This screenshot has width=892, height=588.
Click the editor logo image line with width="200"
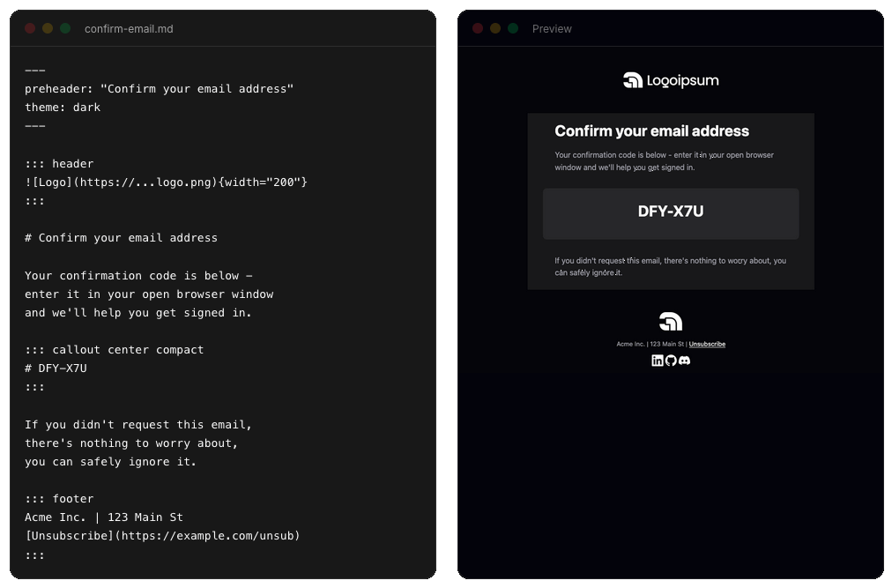[166, 182]
